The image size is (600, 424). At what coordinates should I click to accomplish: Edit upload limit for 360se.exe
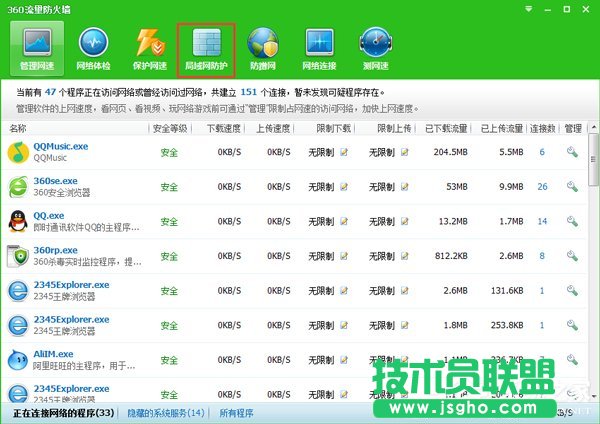coord(404,187)
